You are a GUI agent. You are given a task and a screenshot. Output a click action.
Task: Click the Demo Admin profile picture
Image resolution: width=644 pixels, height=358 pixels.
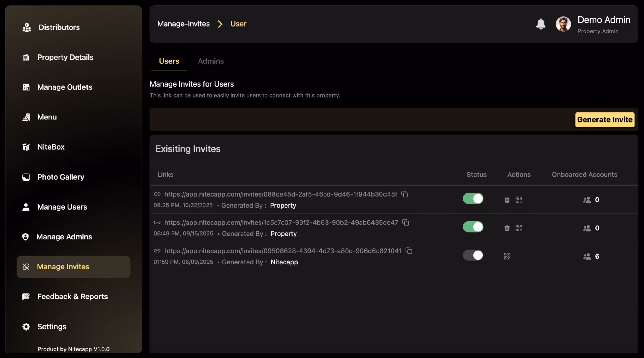[x=563, y=24]
